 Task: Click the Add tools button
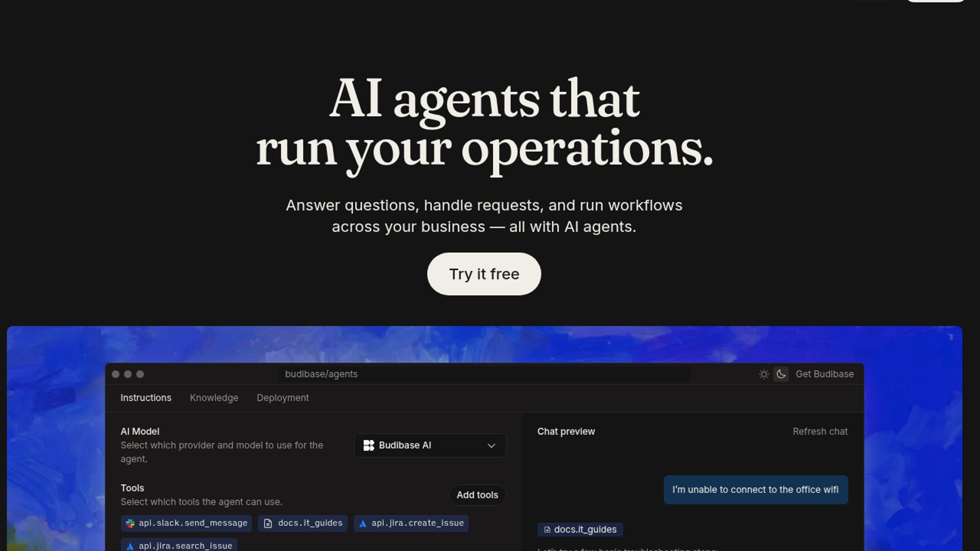pos(477,495)
